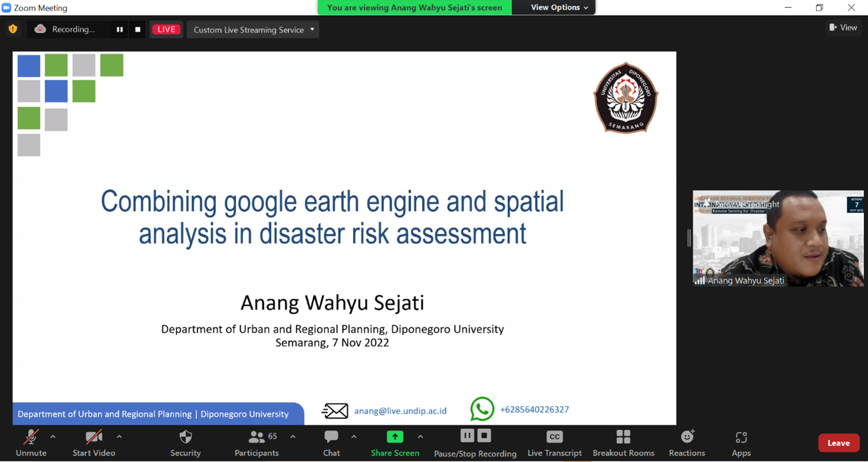Image resolution: width=868 pixels, height=462 pixels.
Task: Click the green Share Screen icon
Action: coord(394,437)
